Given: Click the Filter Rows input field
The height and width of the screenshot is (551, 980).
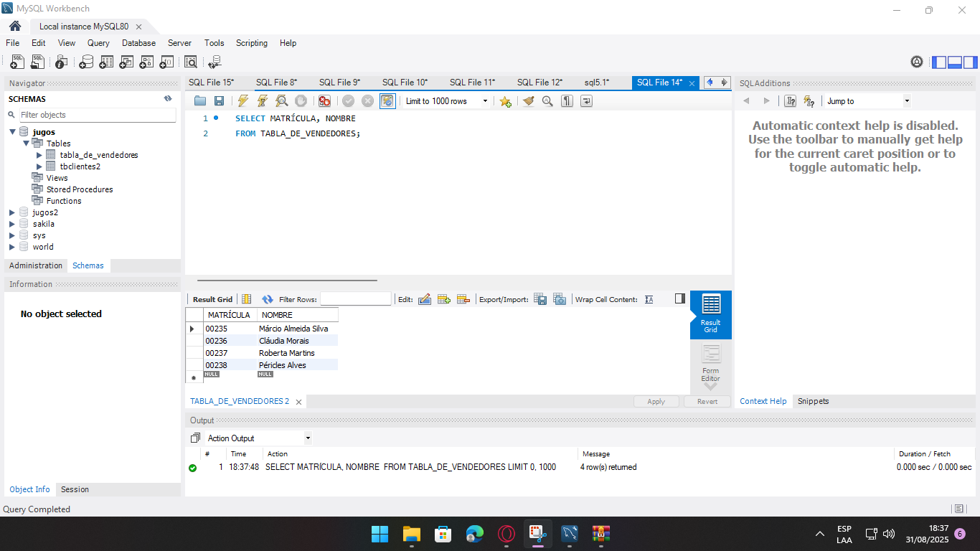Looking at the screenshot, I should click(x=356, y=299).
